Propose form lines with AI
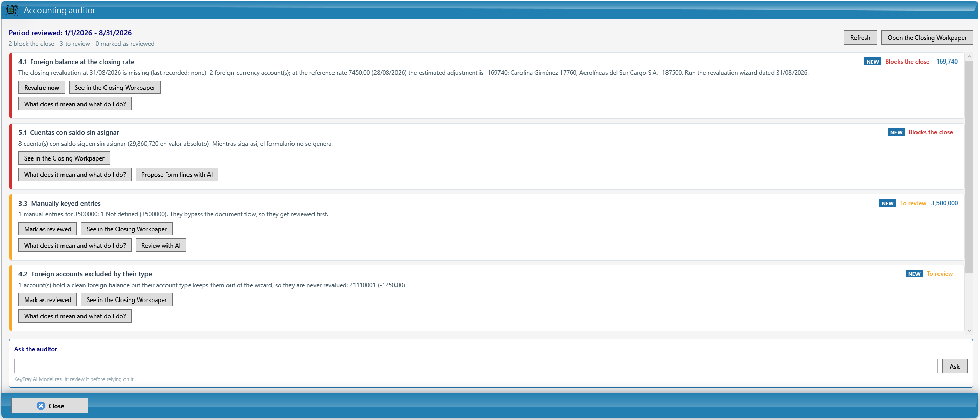 click(177, 174)
